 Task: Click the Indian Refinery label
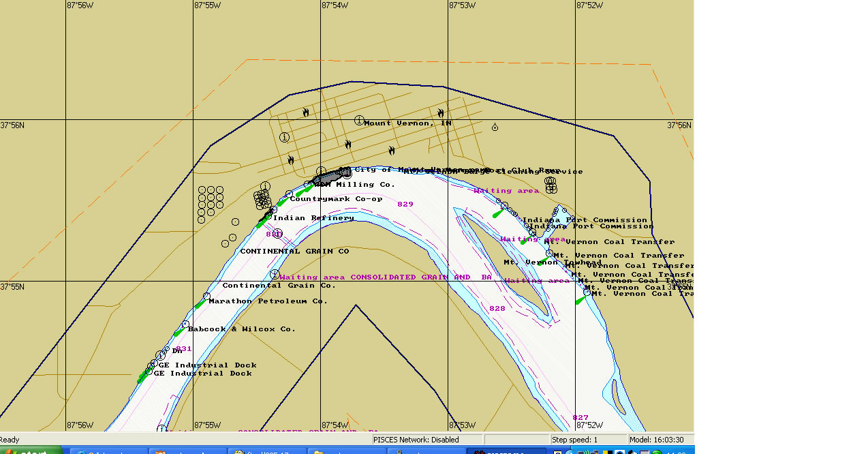(313, 218)
